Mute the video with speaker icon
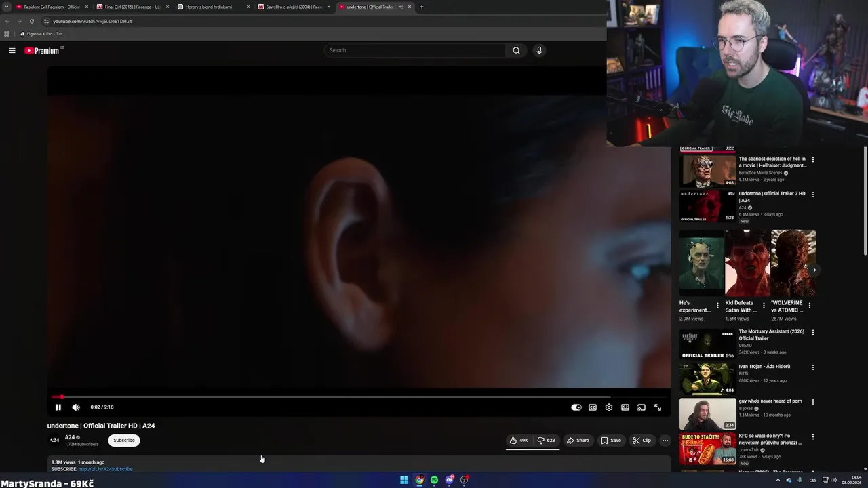Image resolution: width=868 pixels, height=488 pixels. [x=76, y=407]
